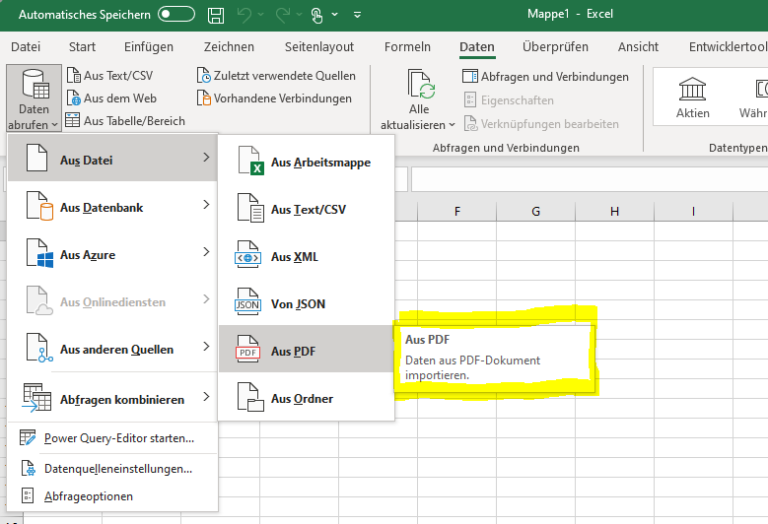Click the touch/mouse mode icon
Image resolution: width=768 pixels, height=524 pixels.
(x=317, y=15)
